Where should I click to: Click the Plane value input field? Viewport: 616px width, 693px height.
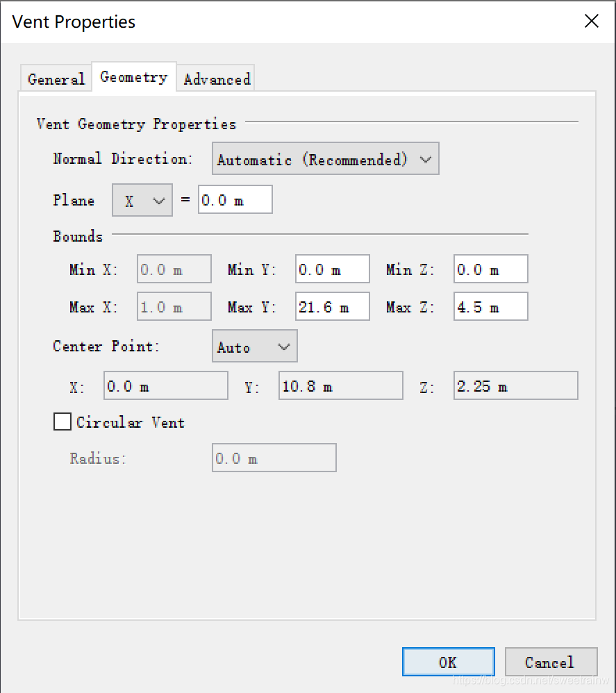(235, 200)
